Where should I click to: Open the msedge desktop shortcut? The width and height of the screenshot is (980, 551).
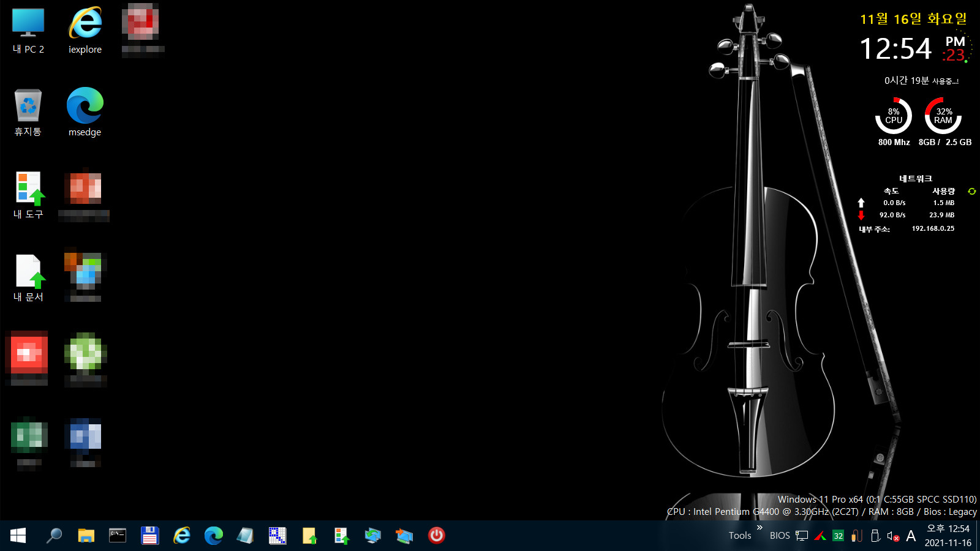pyautogui.click(x=85, y=113)
